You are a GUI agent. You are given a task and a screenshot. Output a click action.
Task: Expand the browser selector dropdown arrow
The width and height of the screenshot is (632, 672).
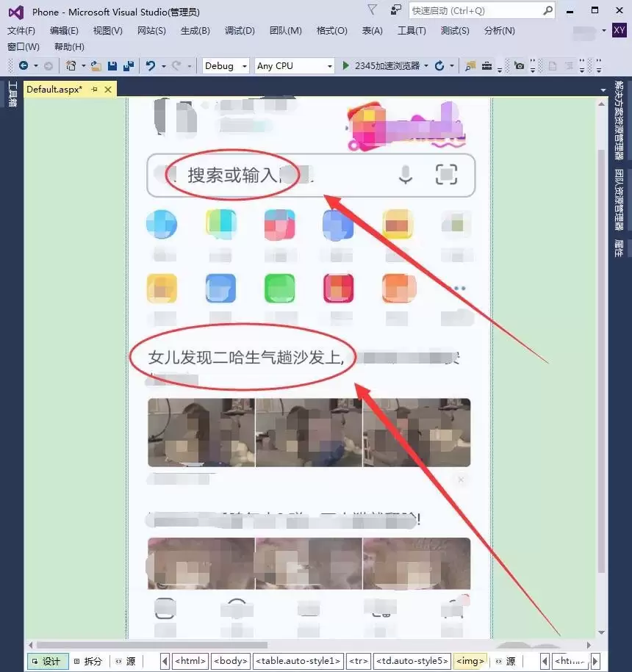click(428, 66)
